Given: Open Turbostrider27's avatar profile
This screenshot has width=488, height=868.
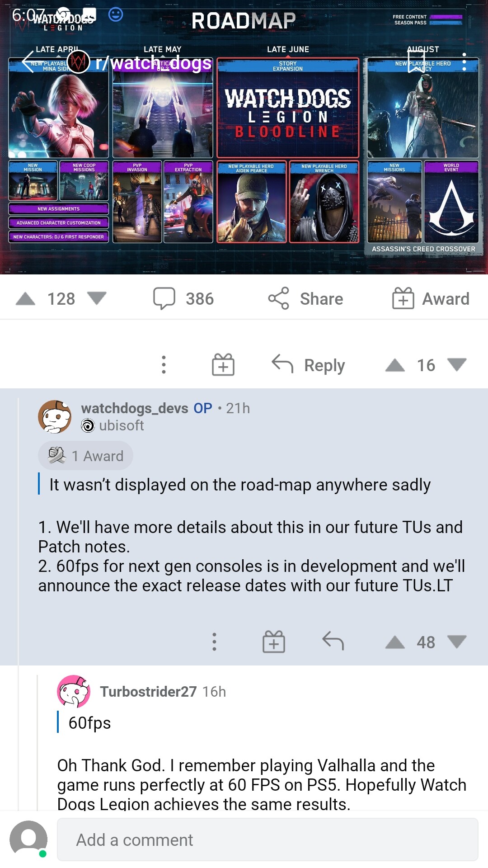Looking at the screenshot, I should pos(74,691).
